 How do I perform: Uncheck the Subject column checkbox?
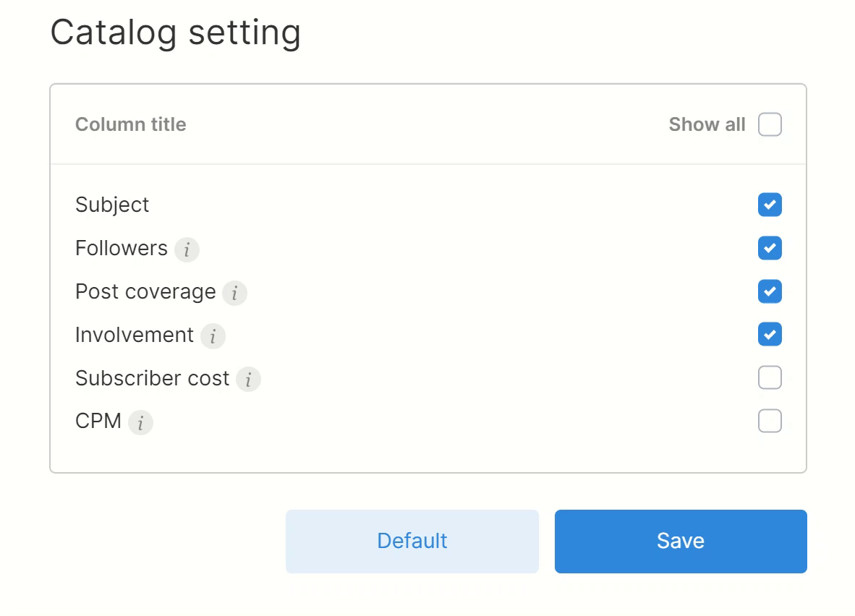click(x=770, y=205)
